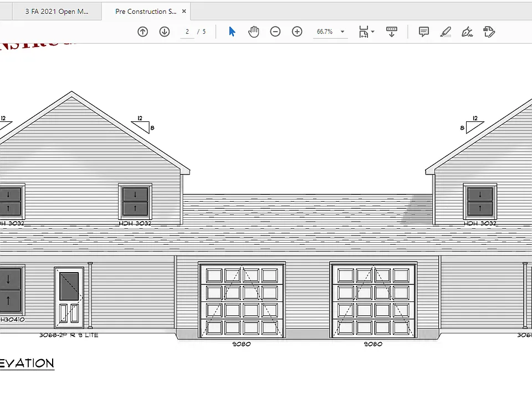Go to the previous page with up arrow
The height and width of the screenshot is (399, 532).
coord(142,32)
